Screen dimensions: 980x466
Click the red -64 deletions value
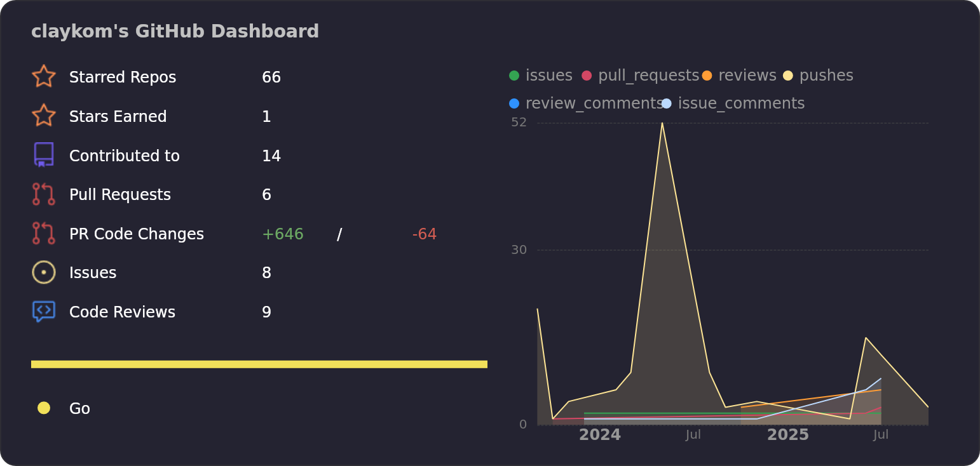point(425,234)
